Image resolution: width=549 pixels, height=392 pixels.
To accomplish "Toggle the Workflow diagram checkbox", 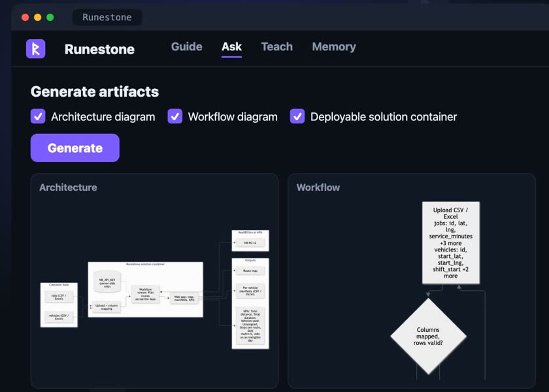I will (x=175, y=116).
